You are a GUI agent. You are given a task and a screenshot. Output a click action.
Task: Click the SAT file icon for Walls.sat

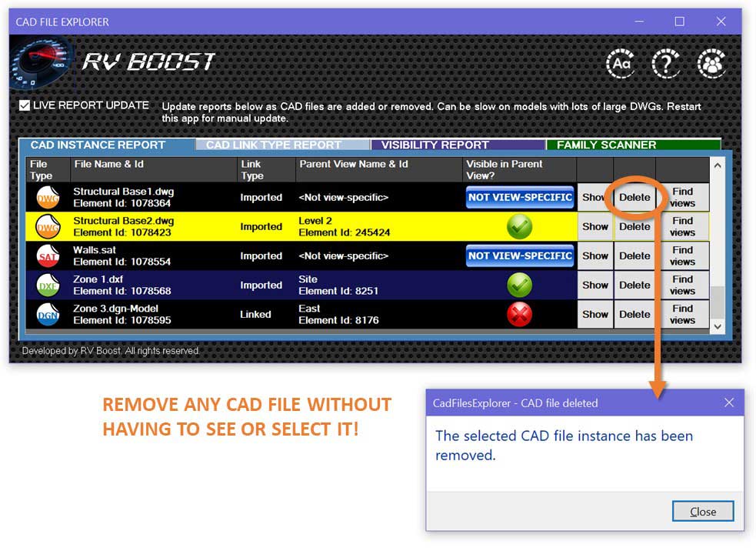click(x=48, y=255)
